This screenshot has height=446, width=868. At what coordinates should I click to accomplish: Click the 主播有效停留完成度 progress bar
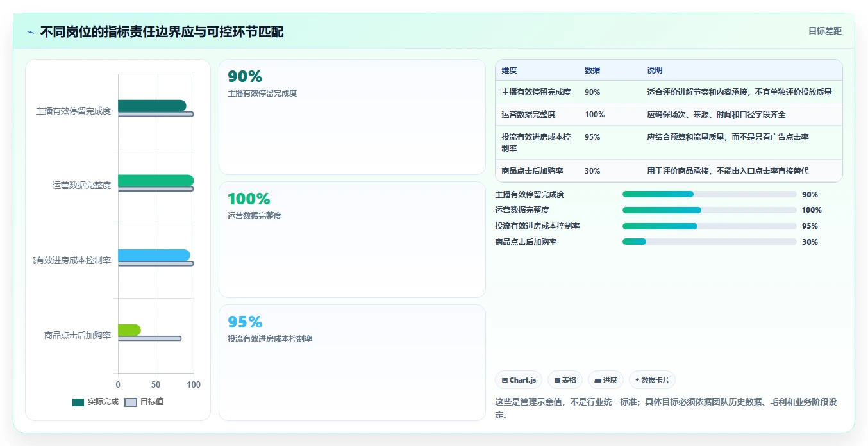(x=709, y=194)
